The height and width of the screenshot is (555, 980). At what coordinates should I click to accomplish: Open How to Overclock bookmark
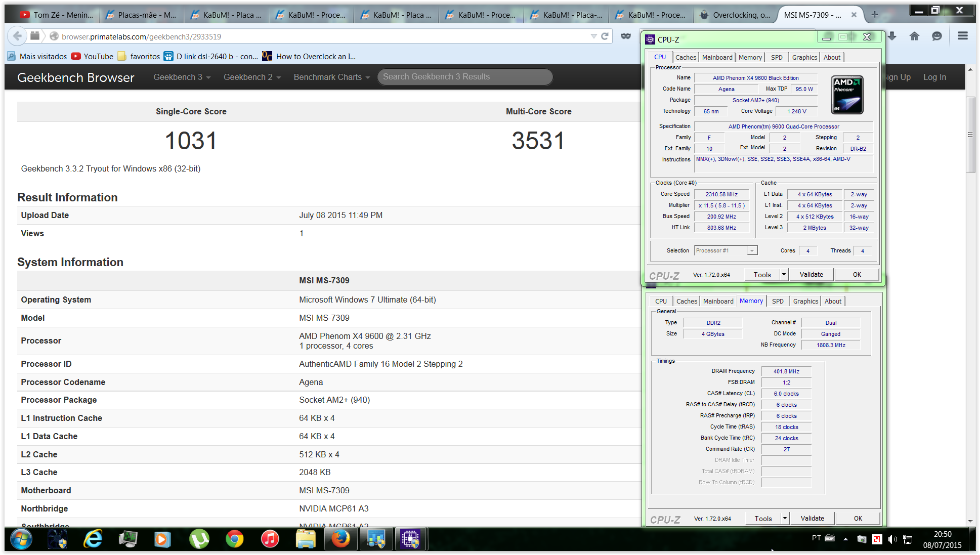click(x=309, y=56)
